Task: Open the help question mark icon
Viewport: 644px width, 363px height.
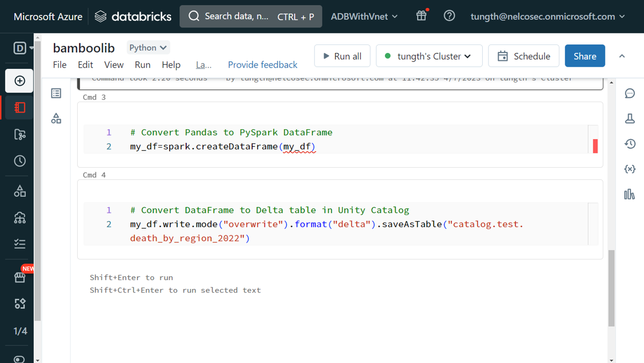Action: click(x=449, y=16)
